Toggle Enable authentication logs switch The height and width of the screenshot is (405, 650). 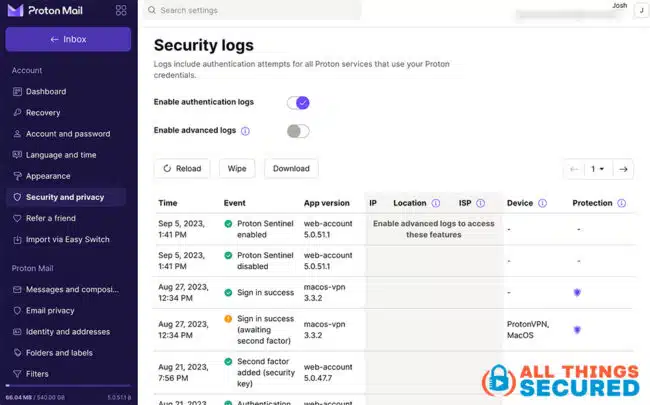coord(298,103)
